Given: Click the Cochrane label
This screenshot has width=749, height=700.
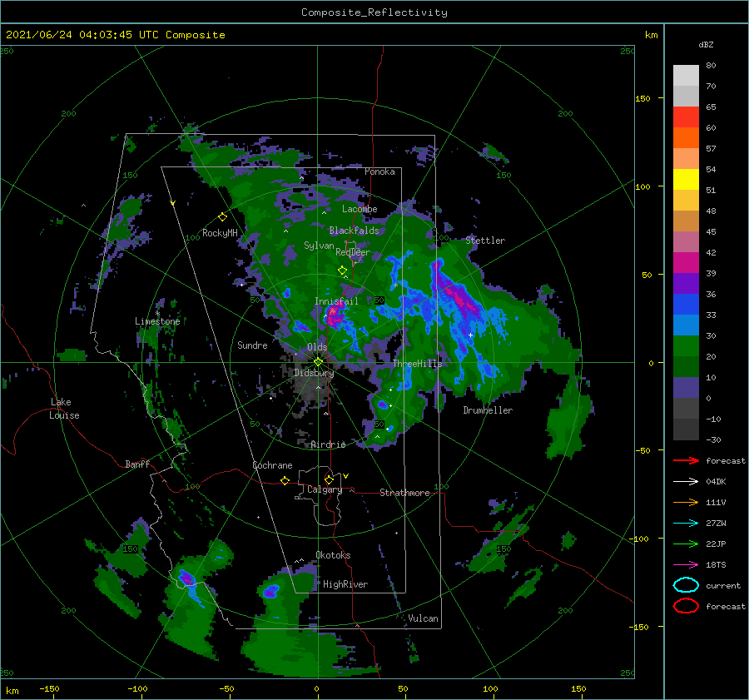Looking at the screenshot, I should click(272, 465).
